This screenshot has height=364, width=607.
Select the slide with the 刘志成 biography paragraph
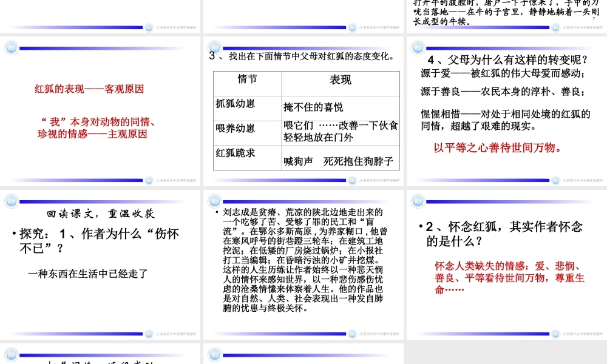click(303, 265)
